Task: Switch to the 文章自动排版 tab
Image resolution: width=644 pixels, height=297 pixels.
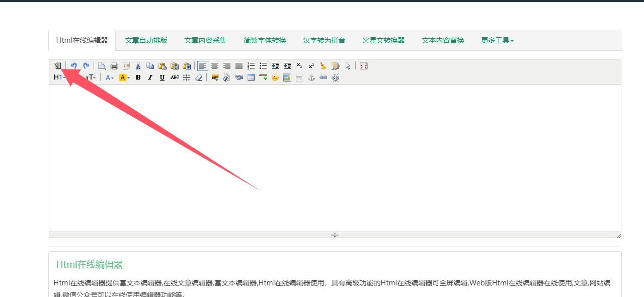Action: pos(146,40)
